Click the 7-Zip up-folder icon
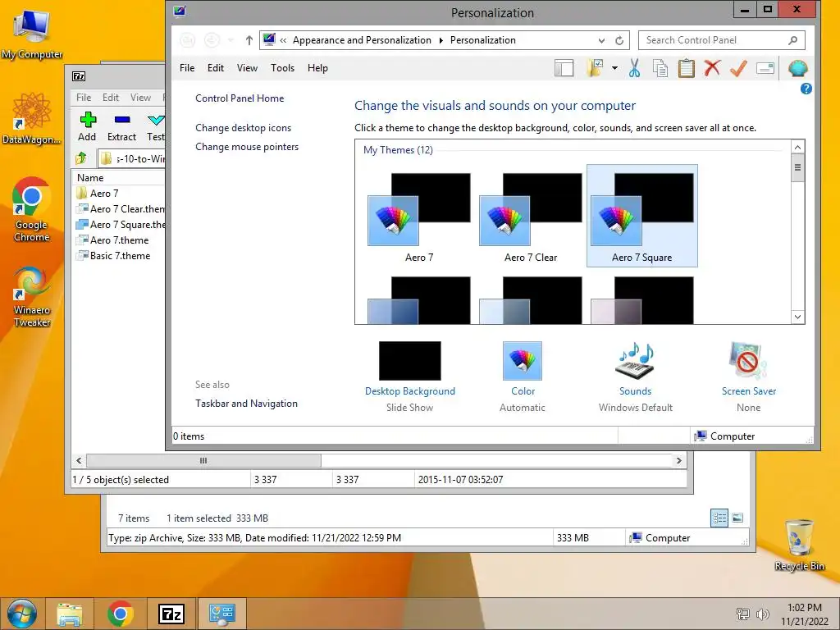This screenshot has width=840, height=630. tap(81, 158)
